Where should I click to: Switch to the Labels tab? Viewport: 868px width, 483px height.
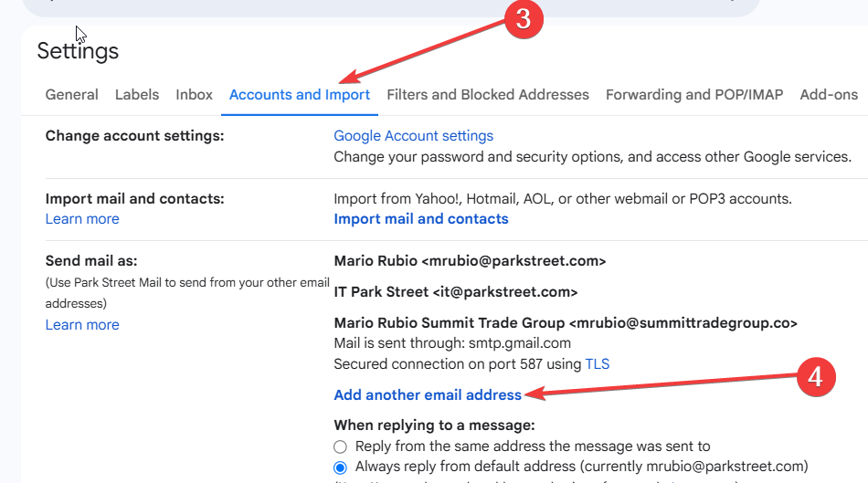coord(137,95)
